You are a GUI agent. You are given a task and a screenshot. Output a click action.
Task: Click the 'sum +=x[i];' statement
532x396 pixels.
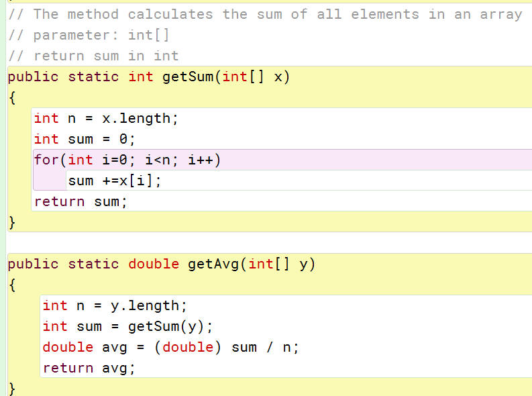click(x=115, y=181)
